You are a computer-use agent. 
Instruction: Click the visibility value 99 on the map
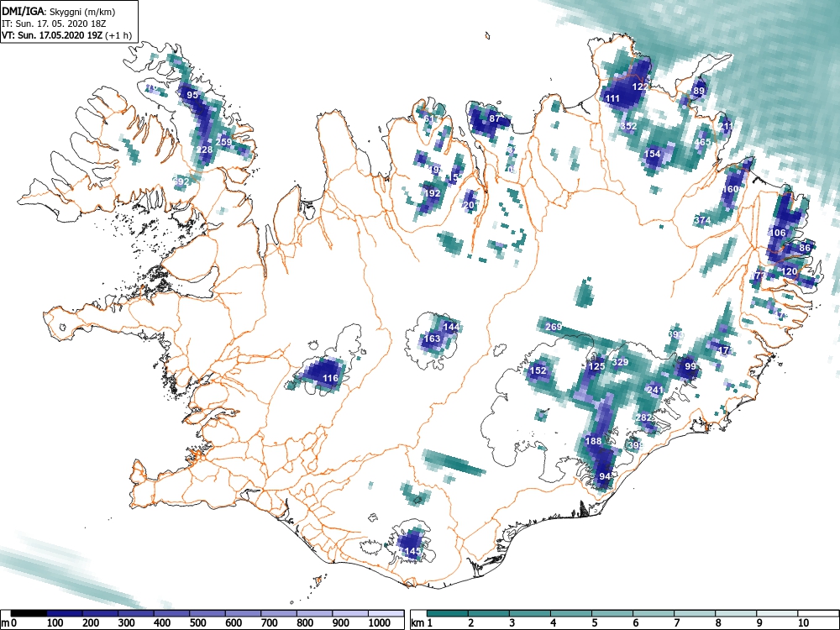pos(690,366)
